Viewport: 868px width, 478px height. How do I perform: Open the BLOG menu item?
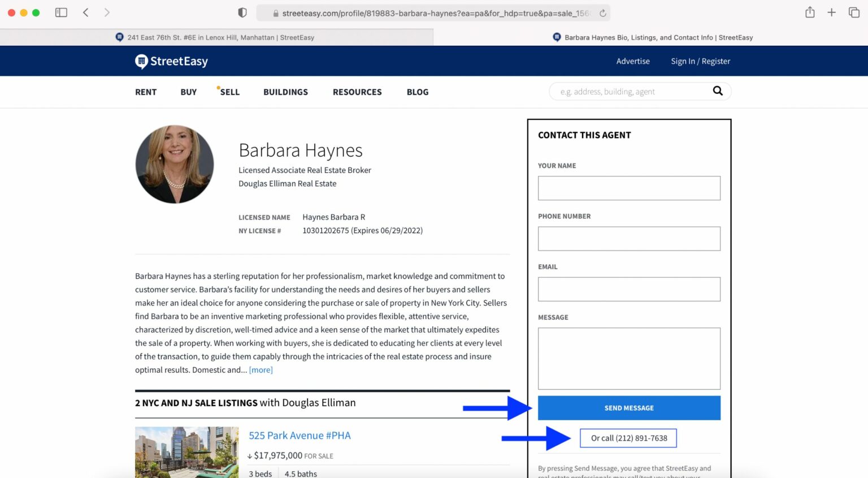click(418, 92)
